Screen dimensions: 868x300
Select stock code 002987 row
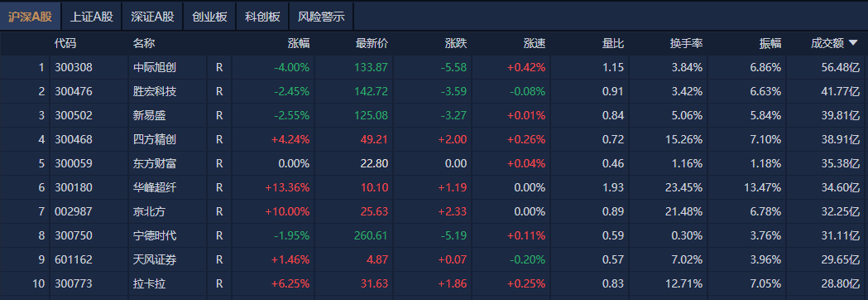[434, 212]
